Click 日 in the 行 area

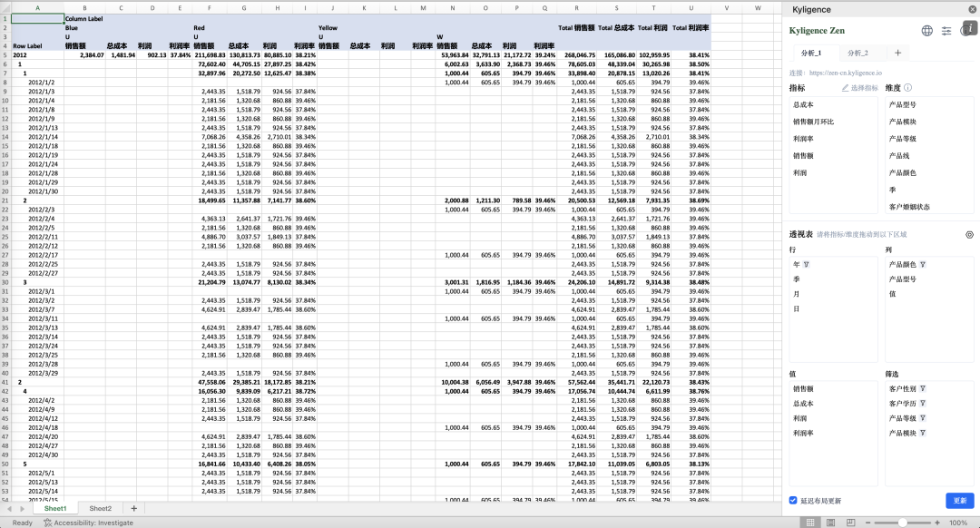pyautogui.click(x=797, y=309)
